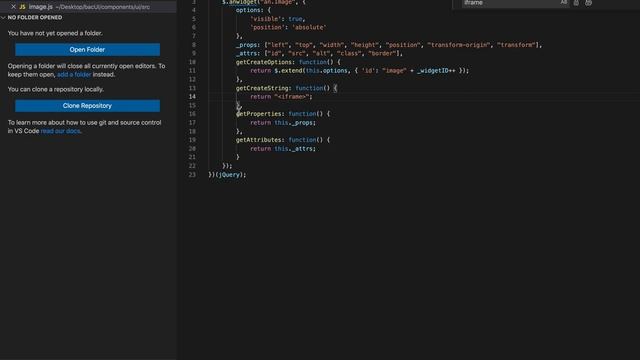Toggle whole word match 'Ab' in find widget
The height and width of the screenshot is (360, 640).
564,2
